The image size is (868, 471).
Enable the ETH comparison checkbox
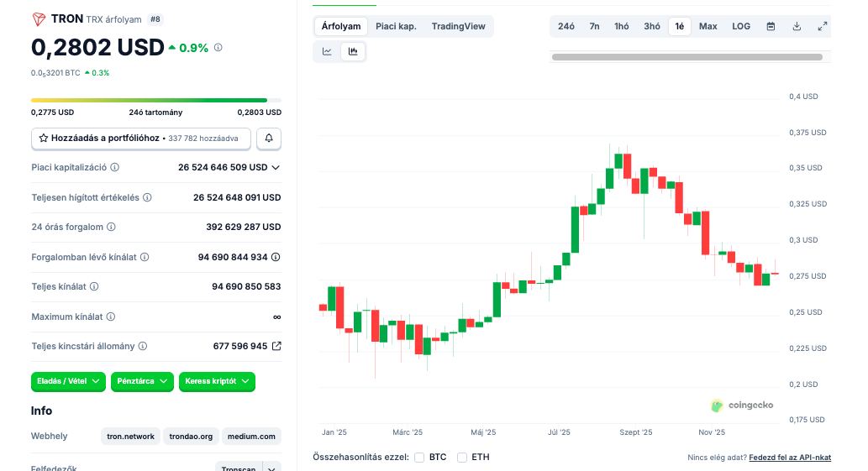[x=462, y=458]
